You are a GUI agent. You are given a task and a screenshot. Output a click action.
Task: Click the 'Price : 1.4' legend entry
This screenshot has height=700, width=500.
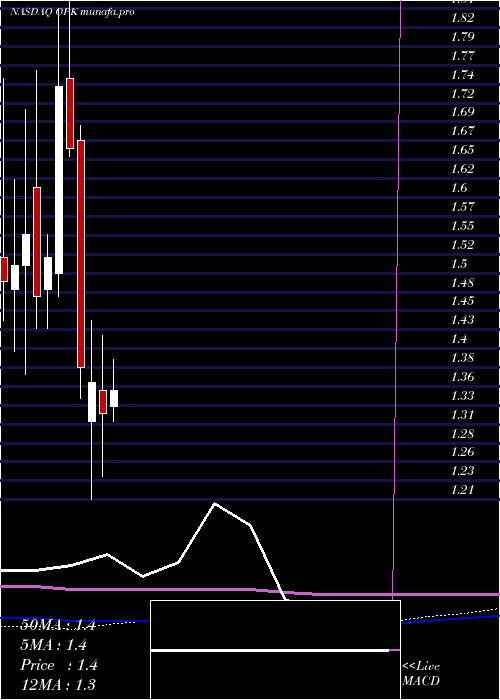59,665
